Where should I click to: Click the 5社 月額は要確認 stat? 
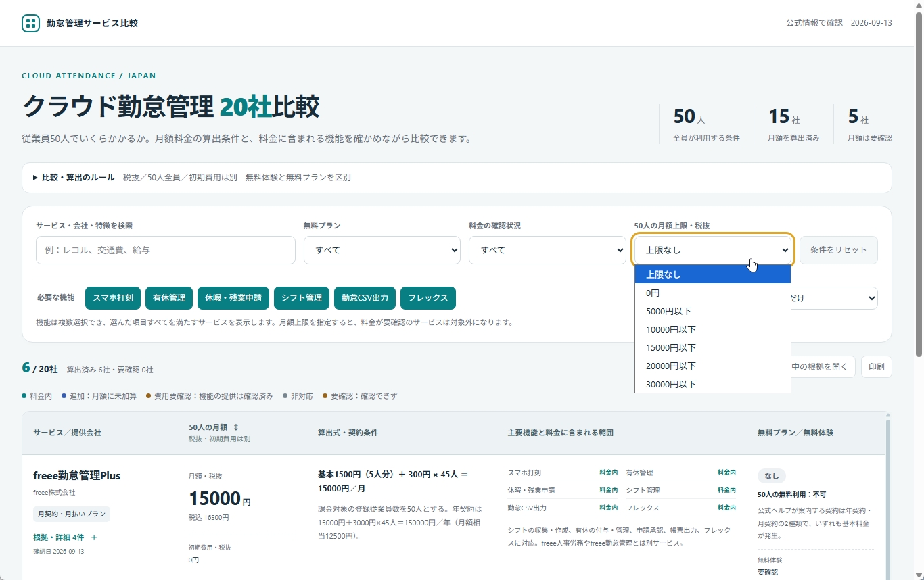click(870, 124)
